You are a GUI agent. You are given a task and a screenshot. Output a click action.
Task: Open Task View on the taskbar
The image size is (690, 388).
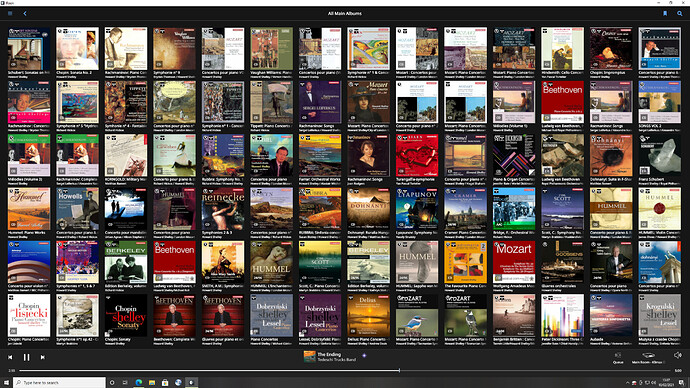125,383
